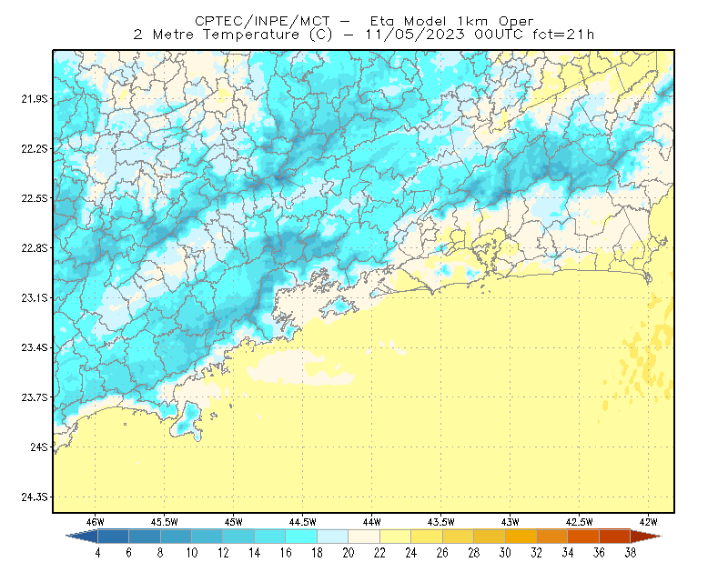This screenshot has width=728, height=562.
Task: Select the 34–36 degree colorbar swatch
Action: [x=583, y=537]
